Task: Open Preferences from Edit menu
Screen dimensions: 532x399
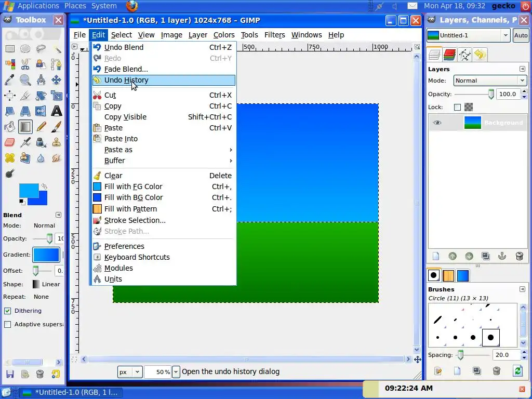Action: (164, 246)
